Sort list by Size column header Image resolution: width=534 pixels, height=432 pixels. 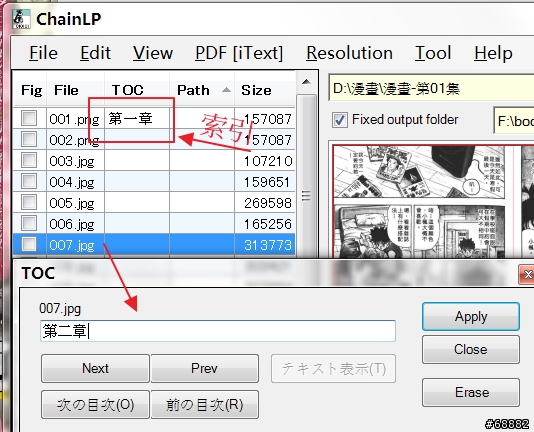pos(265,90)
